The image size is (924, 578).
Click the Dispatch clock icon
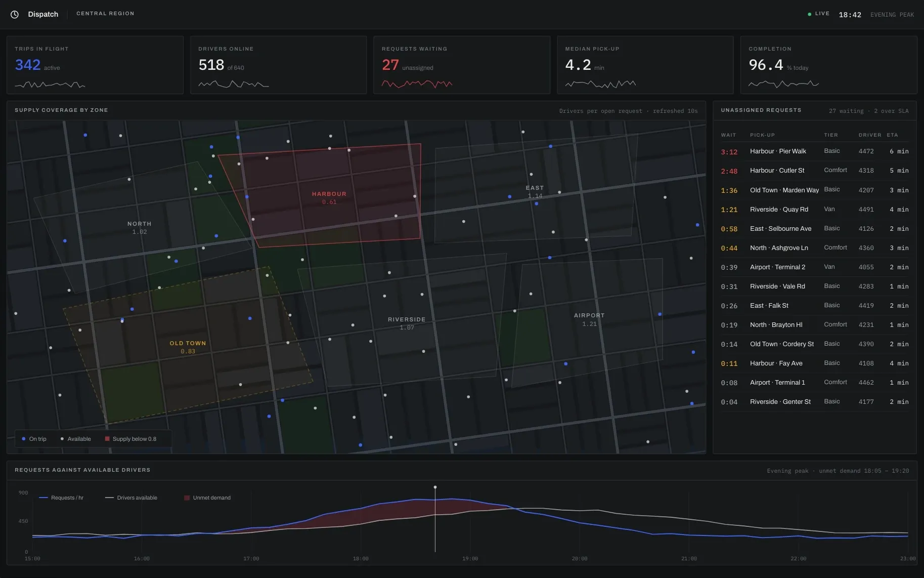pos(15,14)
